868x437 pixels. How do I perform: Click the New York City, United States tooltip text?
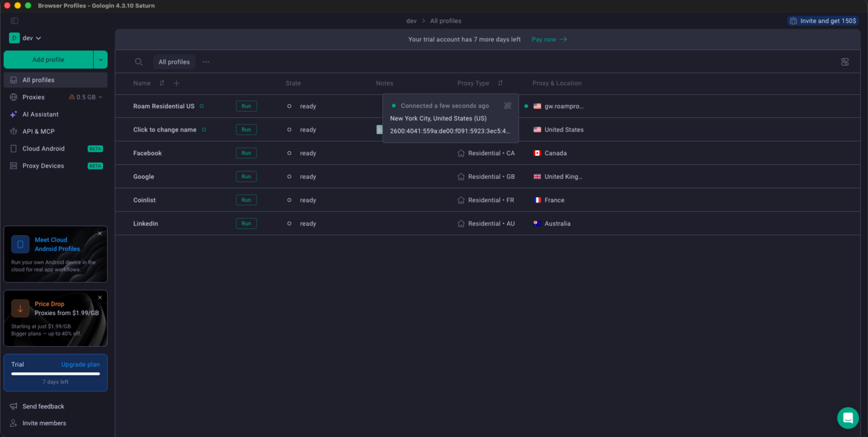click(x=438, y=119)
